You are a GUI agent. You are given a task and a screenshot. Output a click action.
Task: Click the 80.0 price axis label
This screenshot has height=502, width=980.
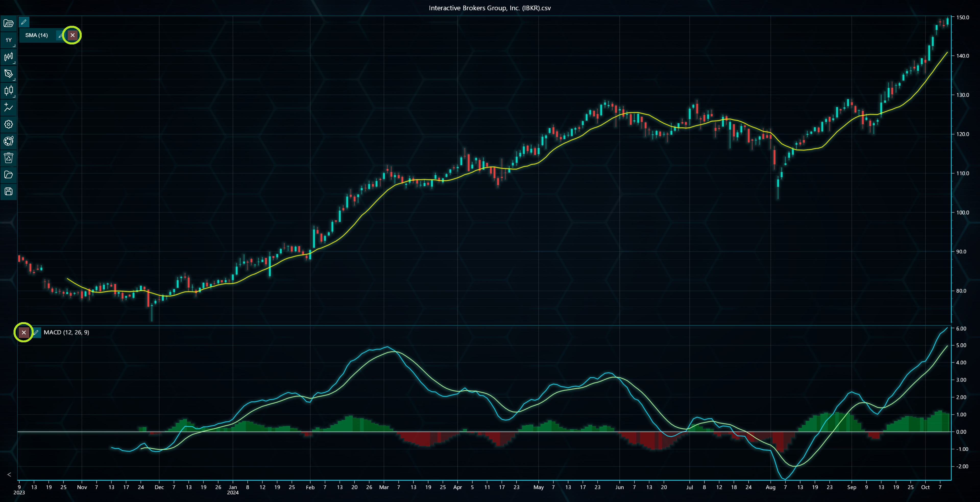tap(961, 291)
